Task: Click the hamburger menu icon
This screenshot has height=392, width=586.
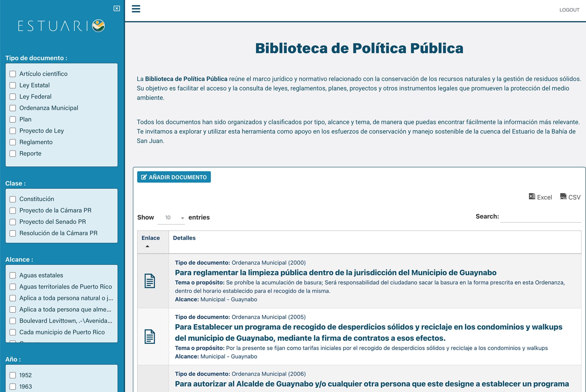Action: (136, 9)
